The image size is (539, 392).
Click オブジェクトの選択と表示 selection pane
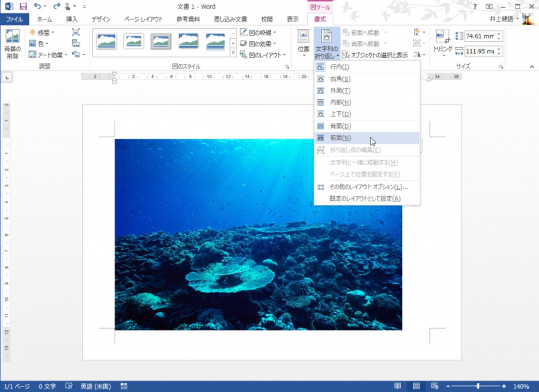[x=375, y=55]
